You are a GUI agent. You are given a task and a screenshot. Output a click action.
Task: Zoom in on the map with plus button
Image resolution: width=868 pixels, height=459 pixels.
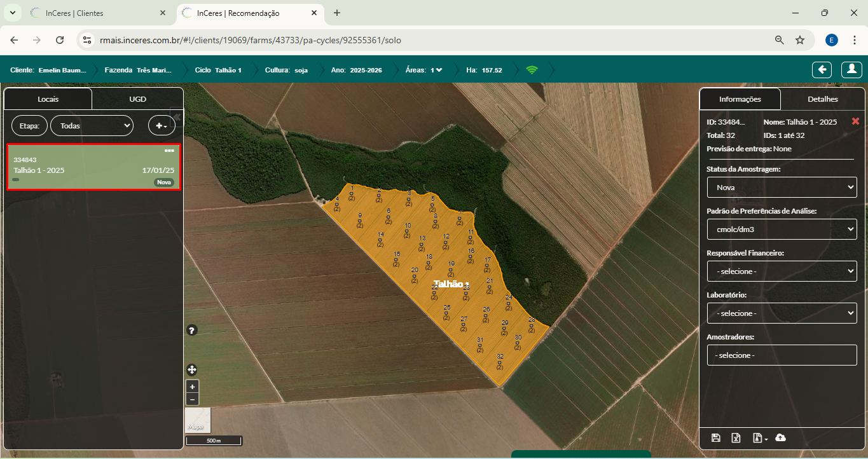click(192, 387)
